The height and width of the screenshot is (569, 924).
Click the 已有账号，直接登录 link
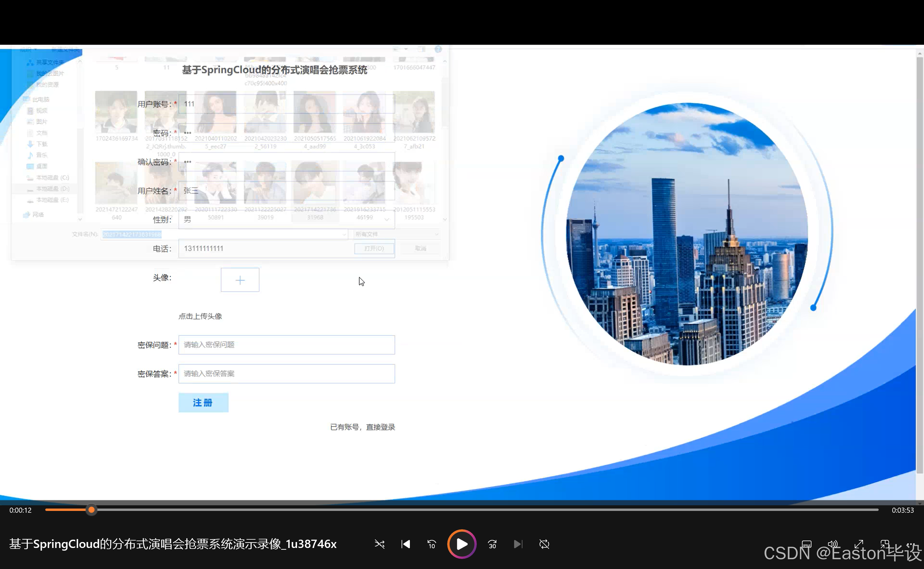pyautogui.click(x=362, y=427)
